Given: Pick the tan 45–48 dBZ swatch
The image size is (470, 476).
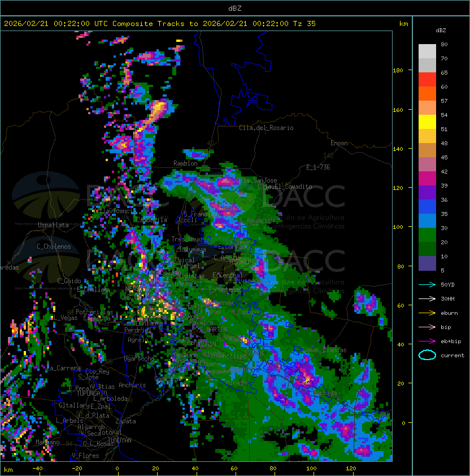Looking at the screenshot, I should (x=427, y=150).
